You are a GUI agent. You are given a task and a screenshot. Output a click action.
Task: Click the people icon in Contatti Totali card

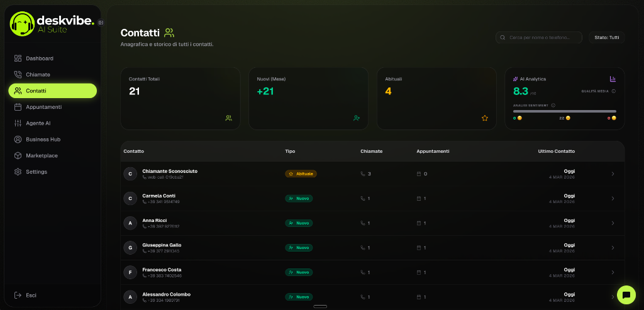point(228,118)
